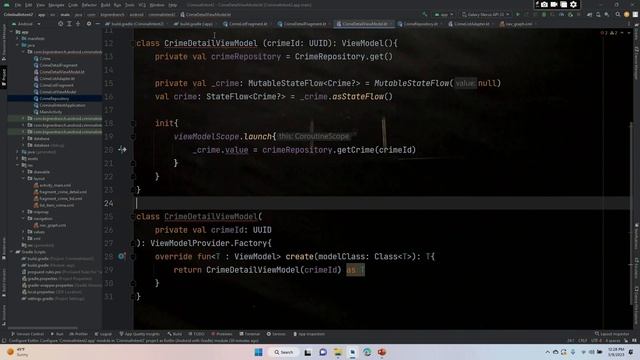Click the inspection warnings indicator atop the editor
640x360 pixels.
coord(609,33)
